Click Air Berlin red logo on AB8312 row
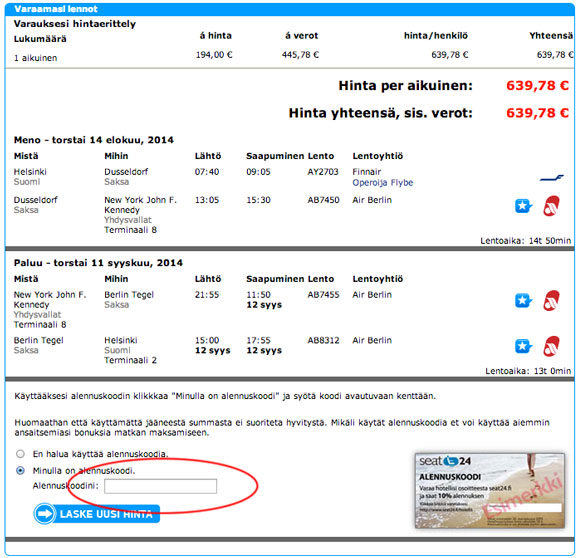The image size is (578, 558). (x=551, y=346)
